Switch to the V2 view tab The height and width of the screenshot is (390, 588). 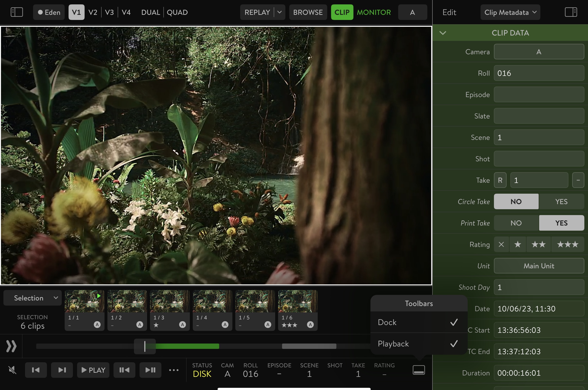pos(93,12)
